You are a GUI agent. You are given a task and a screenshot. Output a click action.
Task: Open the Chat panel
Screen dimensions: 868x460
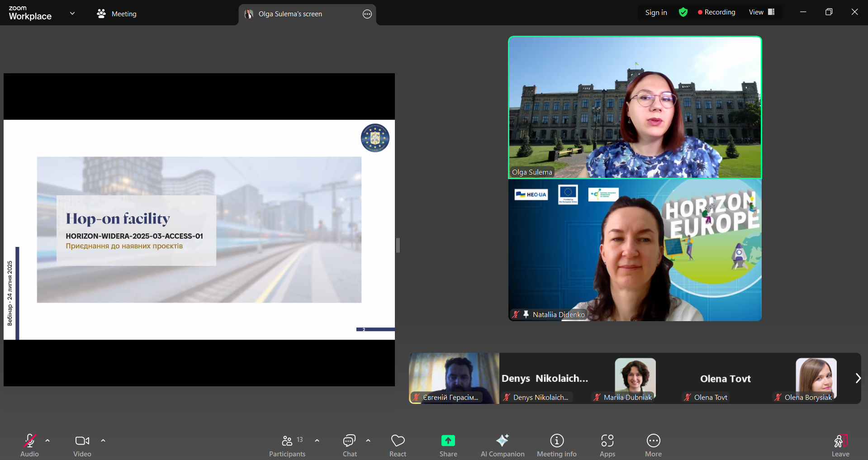pyautogui.click(x=350, y=446)
